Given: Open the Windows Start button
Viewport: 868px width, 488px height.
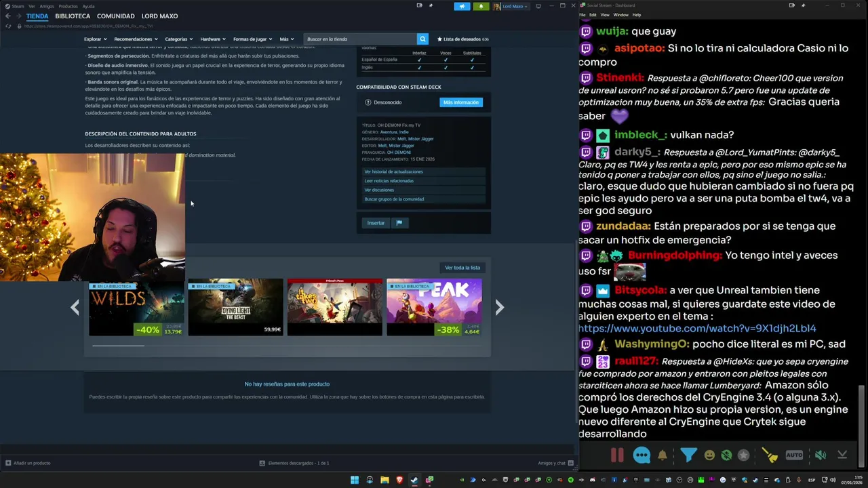Looking at the screenshot, I should (355, 480).
